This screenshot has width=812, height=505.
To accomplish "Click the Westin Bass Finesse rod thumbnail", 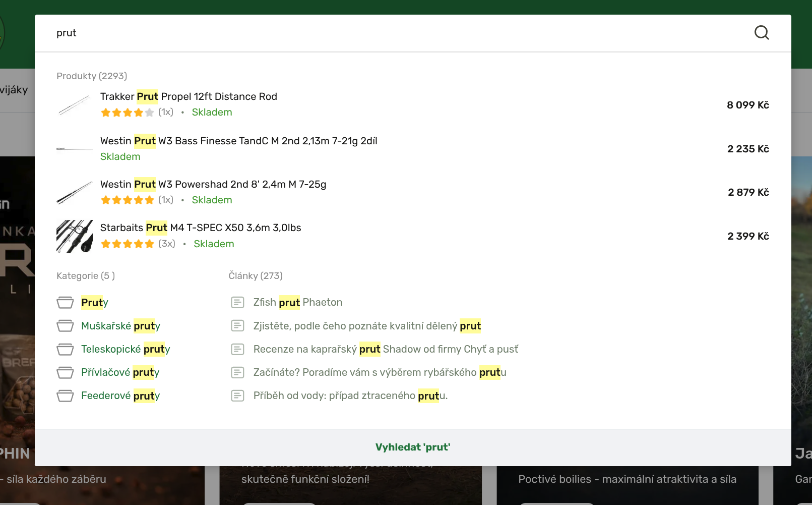I will (75, 149).
